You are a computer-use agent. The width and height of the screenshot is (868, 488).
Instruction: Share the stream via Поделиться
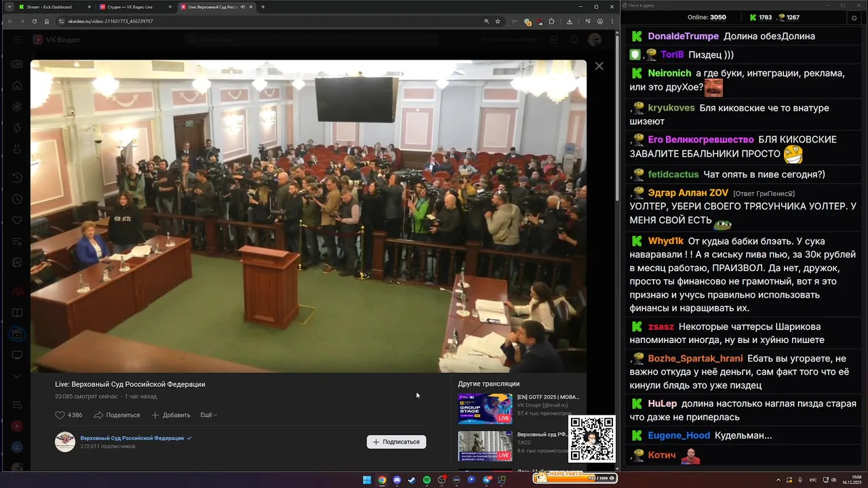click(x=117, y=415)
